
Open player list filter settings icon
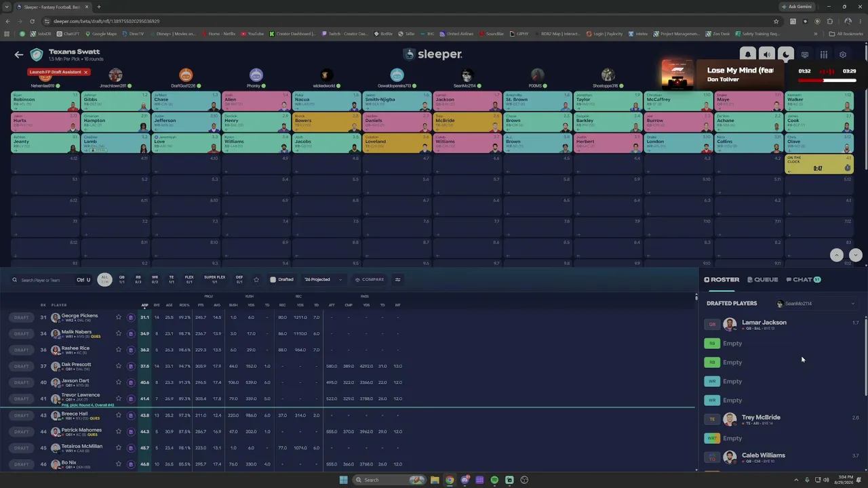point(398,279)
